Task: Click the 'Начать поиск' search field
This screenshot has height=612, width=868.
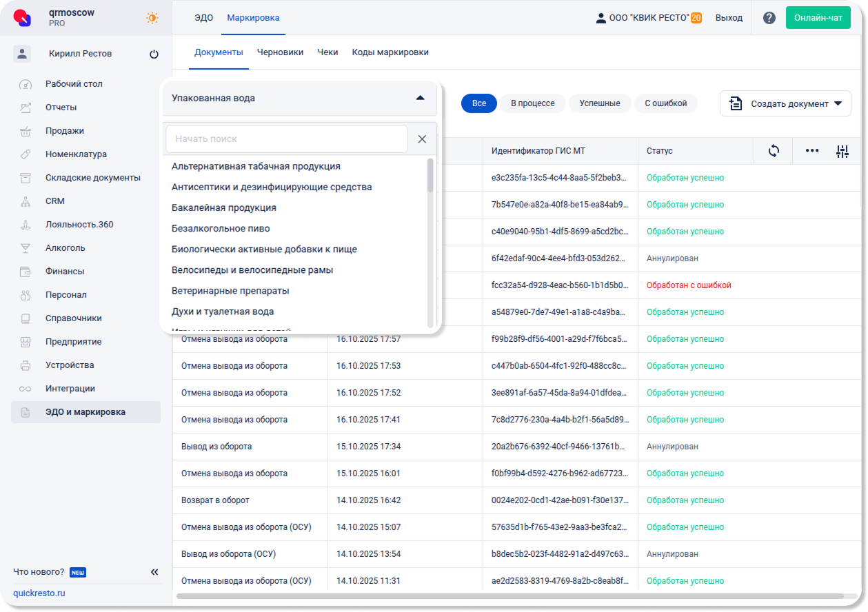Action: (287, 139)
